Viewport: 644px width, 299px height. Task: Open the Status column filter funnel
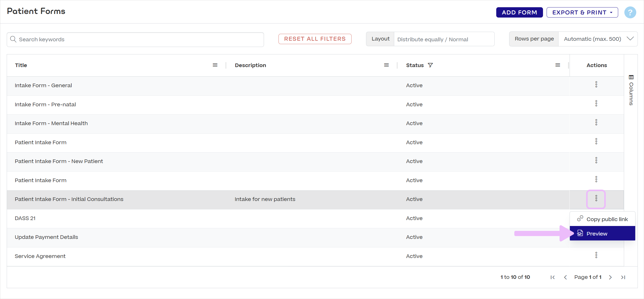430,65
